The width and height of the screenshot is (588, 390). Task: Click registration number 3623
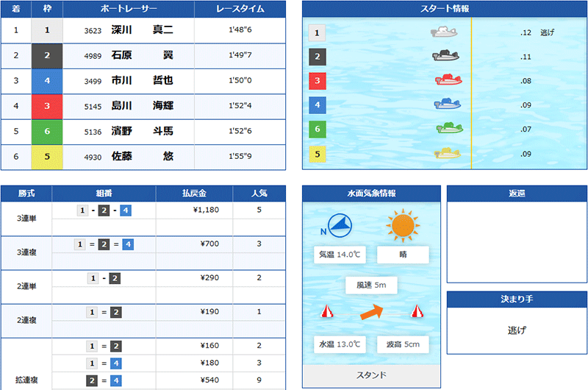[x=93, y=31]
